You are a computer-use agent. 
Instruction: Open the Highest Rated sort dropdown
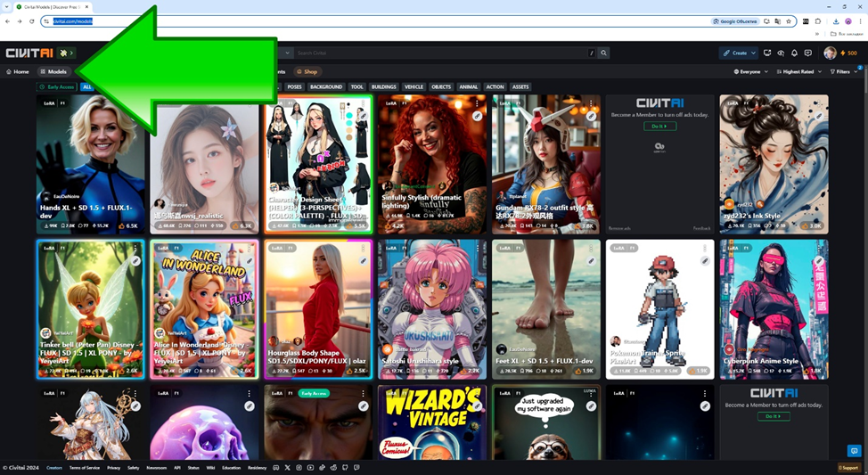(799, 71)
